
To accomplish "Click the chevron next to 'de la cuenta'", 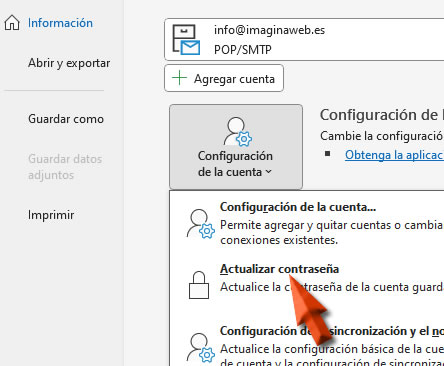I will pyautogui.click(x=269, y=172).
